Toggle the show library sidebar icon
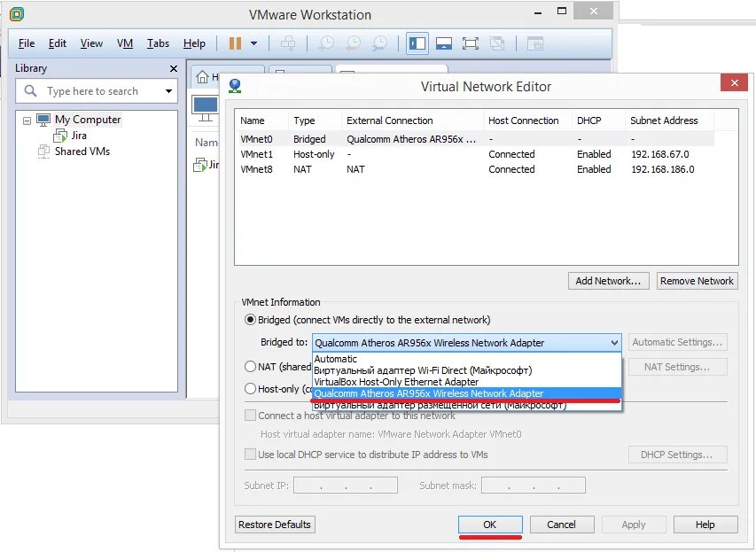The height and width of the screenshot is (552, 756). pos(417,43)
